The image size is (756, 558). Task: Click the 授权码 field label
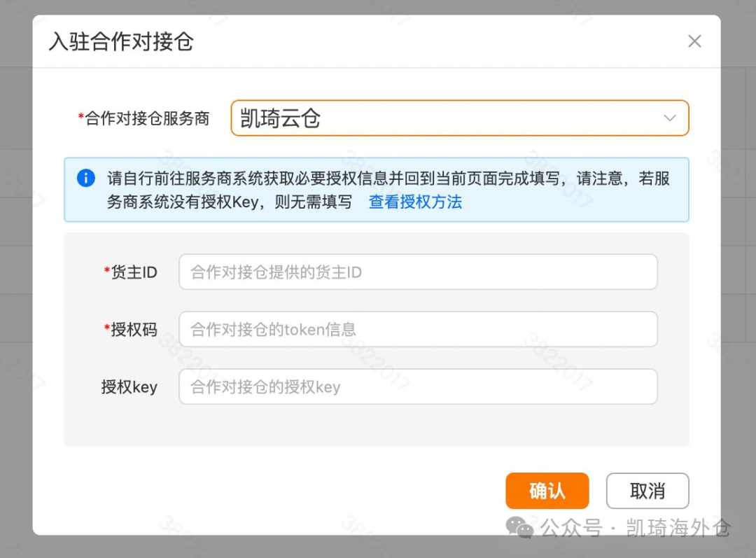[x=131, y=330]
